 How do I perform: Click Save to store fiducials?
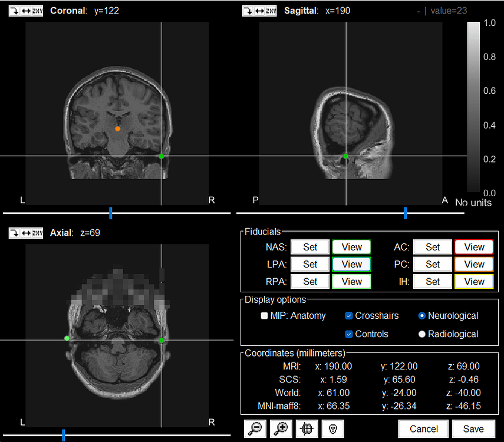point(473,429)
